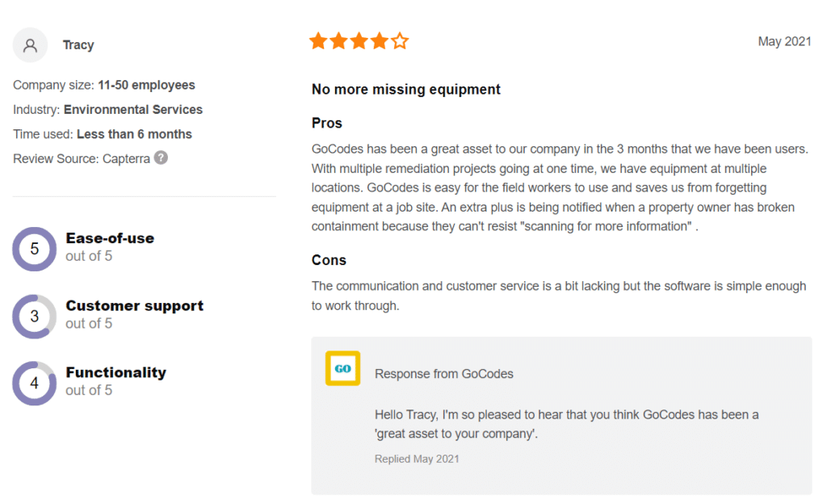Click Tracy's user avatar icon
The width and height of the screenshot is (827, 504).
30,45
